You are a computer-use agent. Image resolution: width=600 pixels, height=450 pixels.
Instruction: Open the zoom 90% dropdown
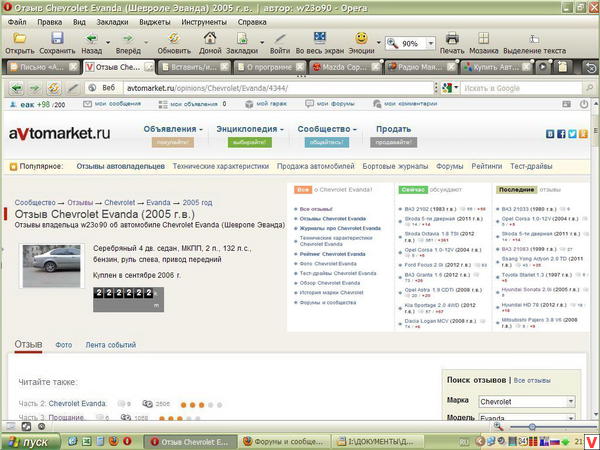[431, 43]
